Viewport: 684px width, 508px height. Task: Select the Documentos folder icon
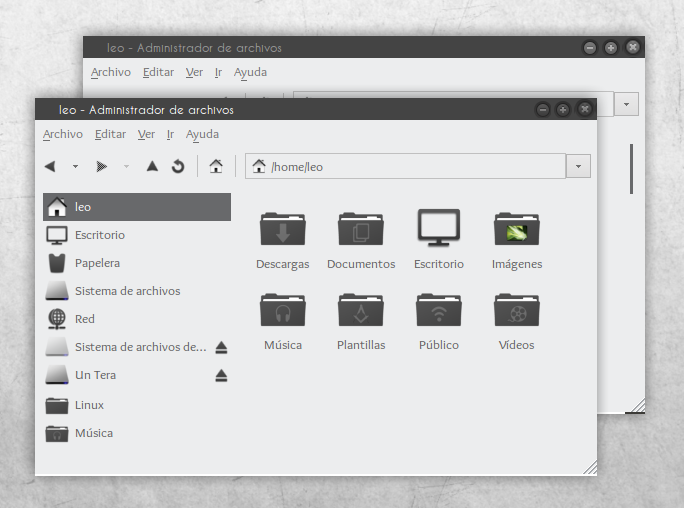[x=361, y=228]
